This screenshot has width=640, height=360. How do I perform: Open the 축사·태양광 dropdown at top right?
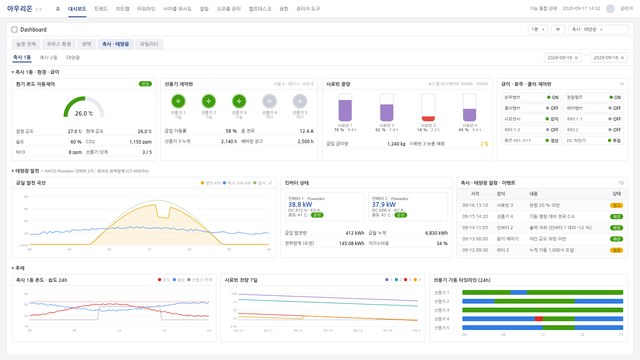pyautogui.click(x=598, y=29)
